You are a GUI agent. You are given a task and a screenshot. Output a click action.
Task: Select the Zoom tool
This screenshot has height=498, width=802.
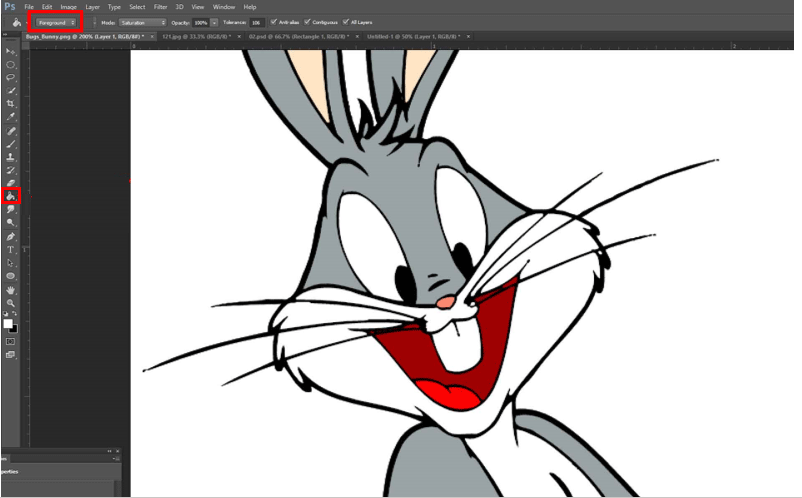tap(10, 303)
